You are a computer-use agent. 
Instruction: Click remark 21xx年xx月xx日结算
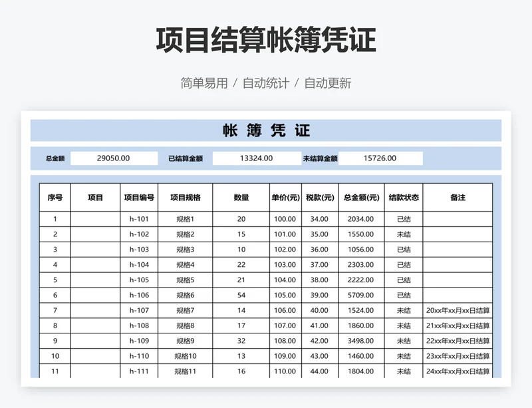458,325
